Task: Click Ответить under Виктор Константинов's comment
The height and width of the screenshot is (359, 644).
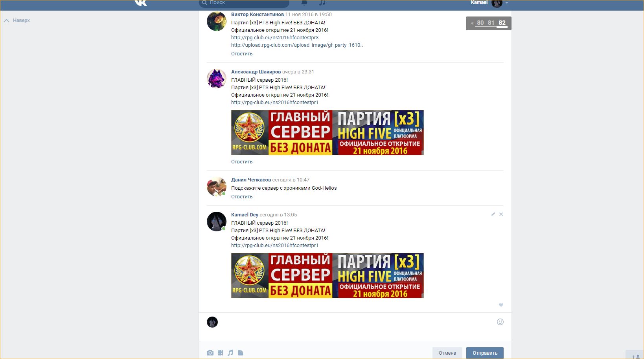Action: [x=242, y=54]
